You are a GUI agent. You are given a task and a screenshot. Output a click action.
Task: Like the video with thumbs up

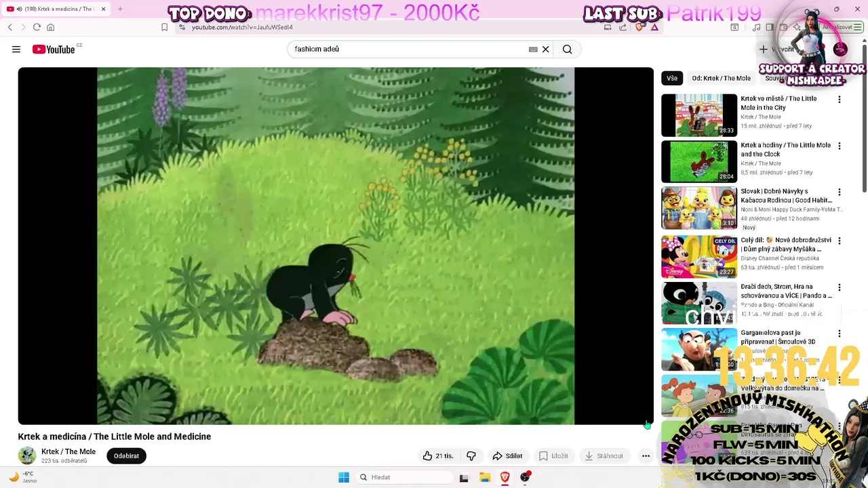(438, 456)
